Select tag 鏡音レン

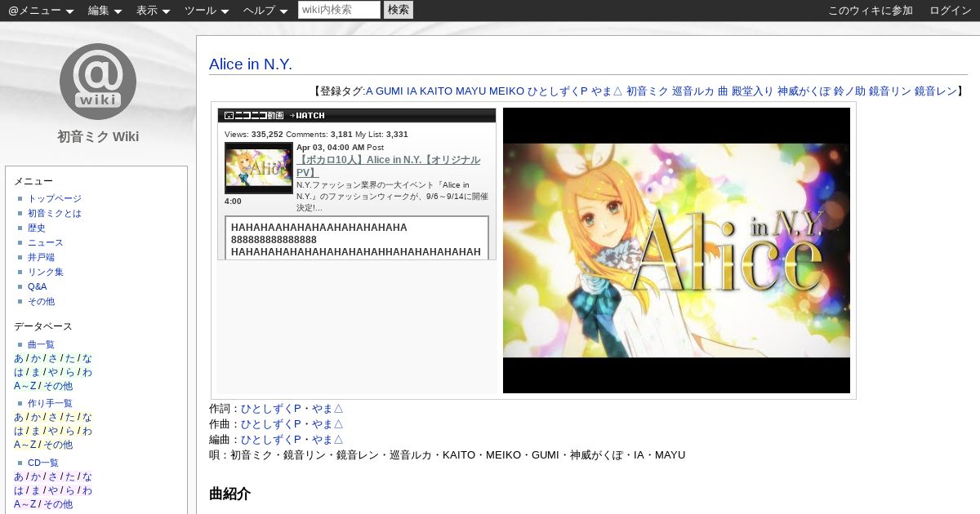(x=936, y=91)
